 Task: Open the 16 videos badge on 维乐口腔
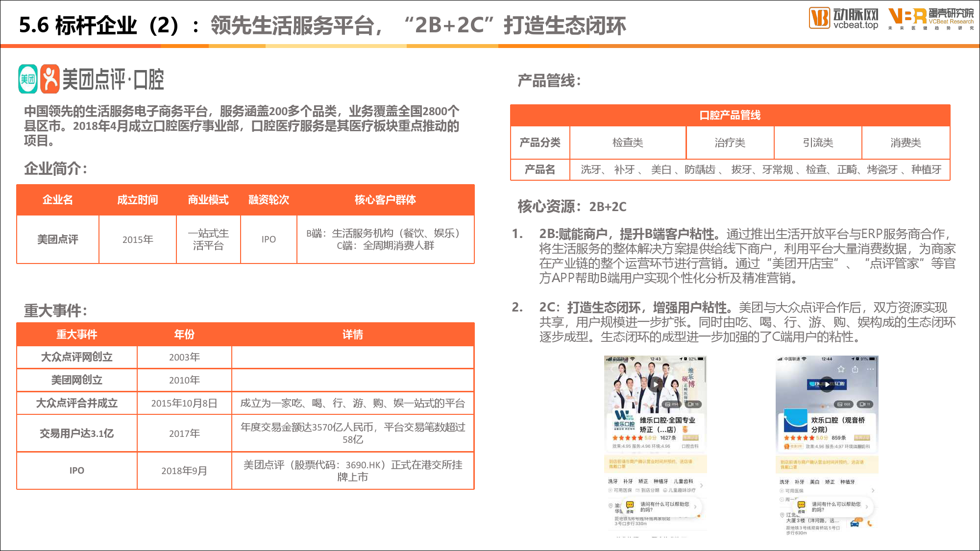point(693,404)
